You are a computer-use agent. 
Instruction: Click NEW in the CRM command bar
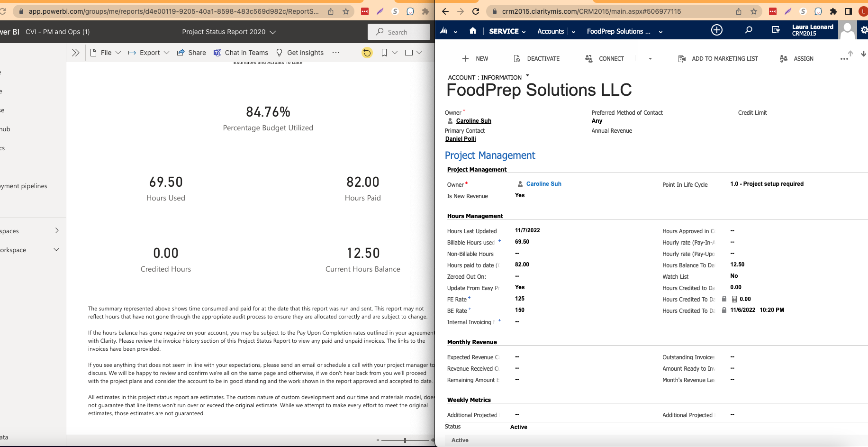475,59
